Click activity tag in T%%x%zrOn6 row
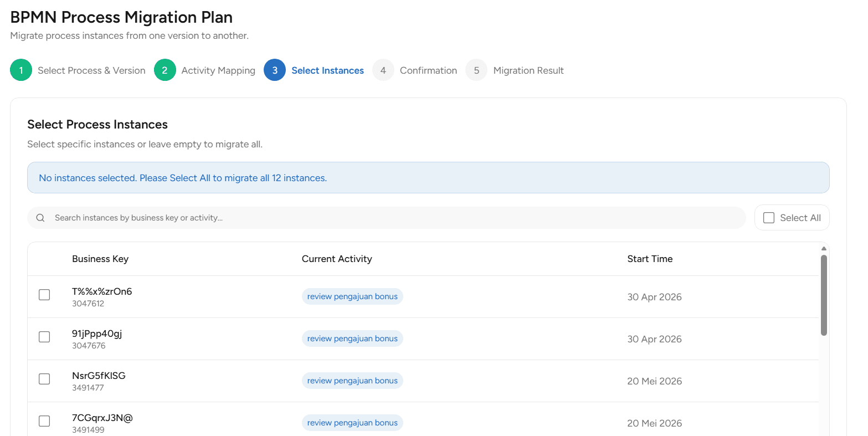 [x=352, y=296]
